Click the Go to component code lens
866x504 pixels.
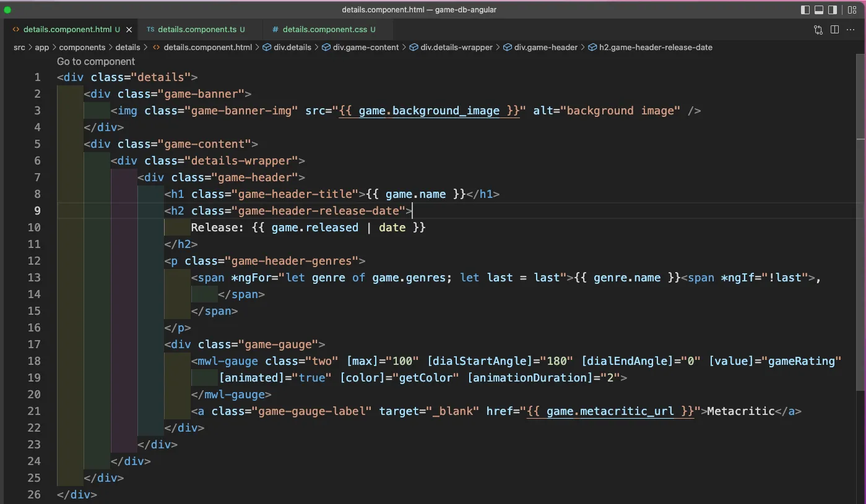coord(96,61)
